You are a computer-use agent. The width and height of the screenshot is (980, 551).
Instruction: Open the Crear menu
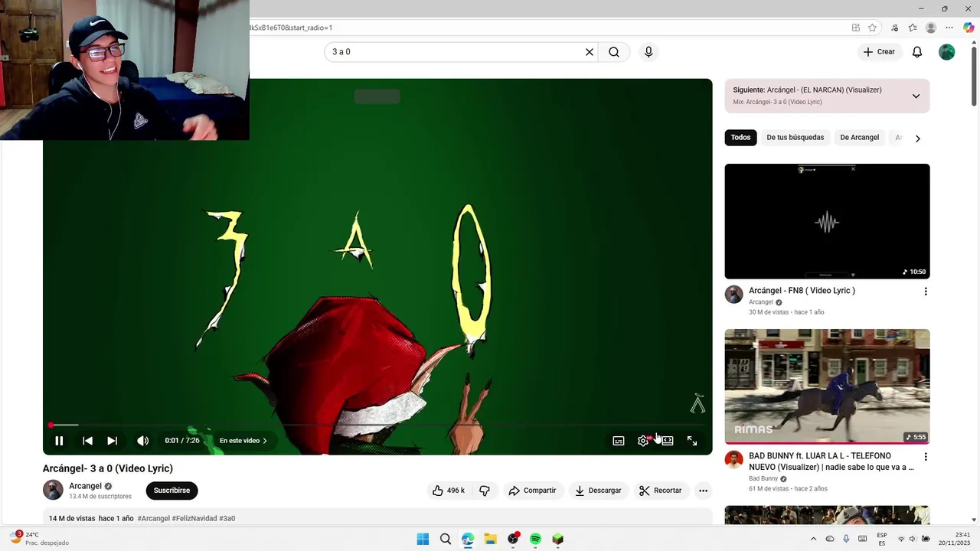point(879,52)
